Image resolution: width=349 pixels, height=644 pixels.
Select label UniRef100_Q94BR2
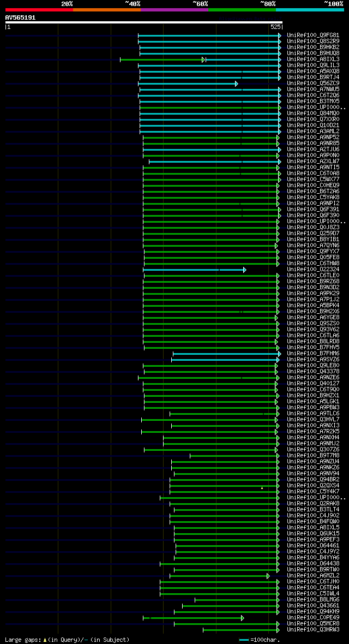(x=313, y=479)
